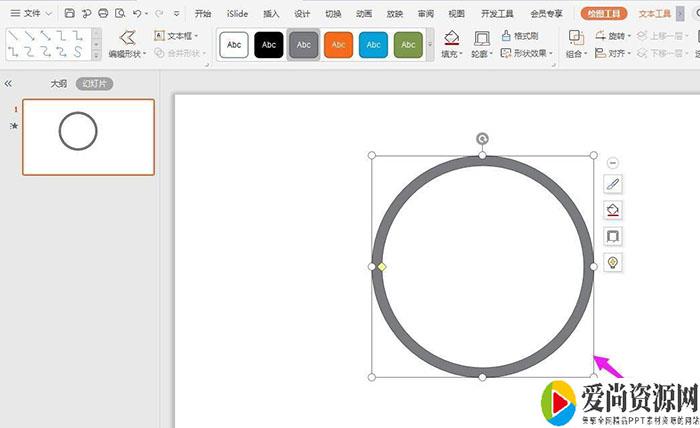Collapse the slide panel with double-chevron
This screenshot has height=428, width=700.
point(9,84)
